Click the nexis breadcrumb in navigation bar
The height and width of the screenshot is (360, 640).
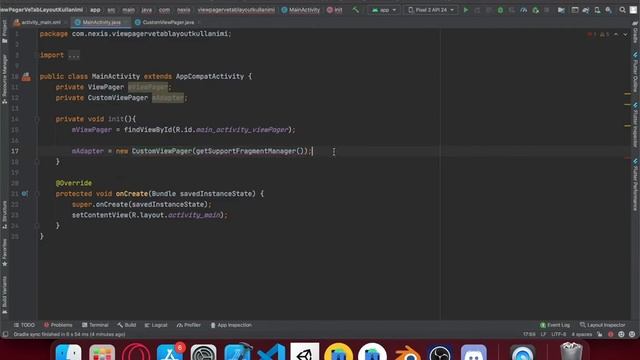[184, 10]
